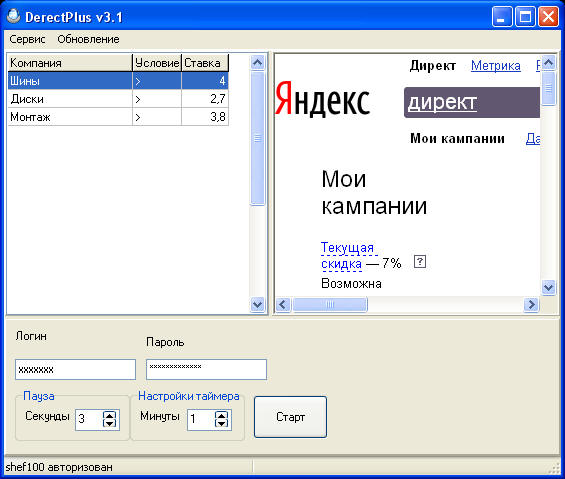Click the Старт button
Image resolution: width=565 pixels, height=479 pixels.
click(x=290, y=417)
